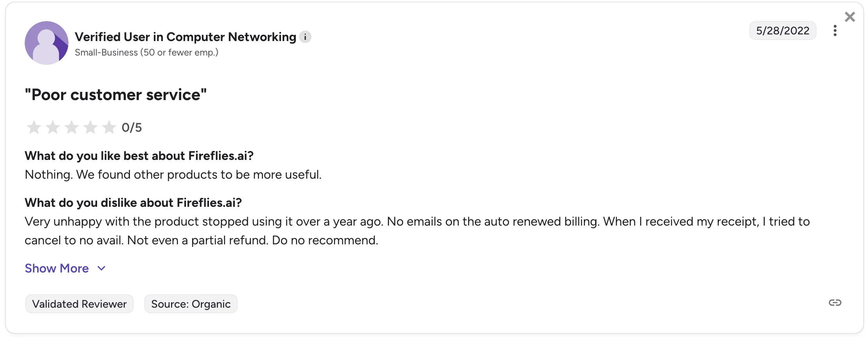Open the 5/28/2022 date element
The height and width of the screenshot is (337, 868).
point(782,30)
